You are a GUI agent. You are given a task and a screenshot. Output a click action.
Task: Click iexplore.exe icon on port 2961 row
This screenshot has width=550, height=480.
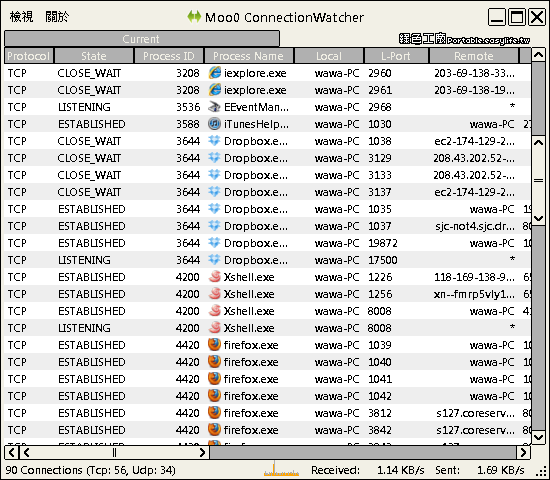[214, 90]
